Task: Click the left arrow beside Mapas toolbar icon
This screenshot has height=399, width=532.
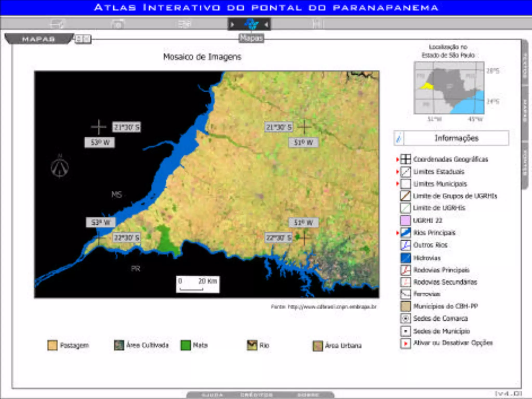Action: (x=266, y=25)
